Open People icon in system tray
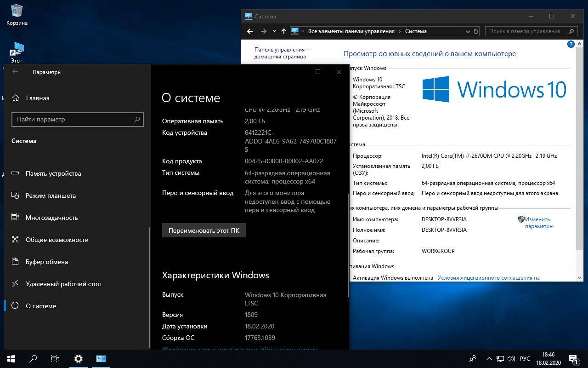The height and width of the screenshot is (368, 588). tap(473, 359)
